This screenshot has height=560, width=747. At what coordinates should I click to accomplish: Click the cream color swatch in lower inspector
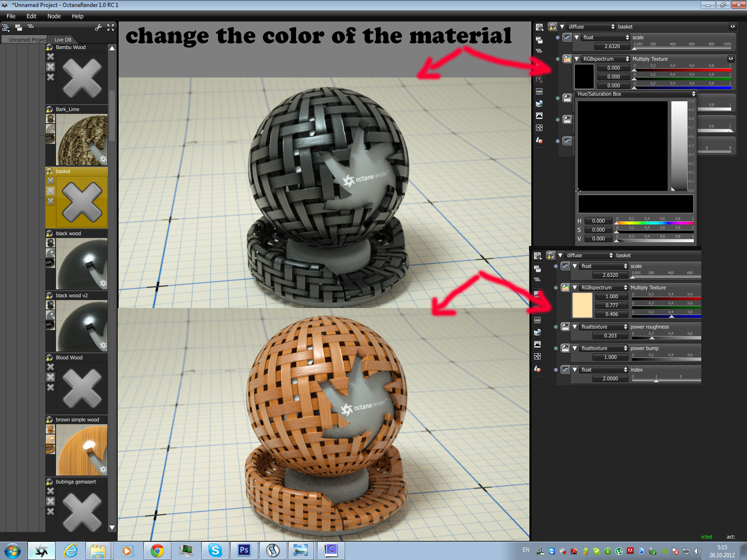pyautogui.click(x=582, y=305)
